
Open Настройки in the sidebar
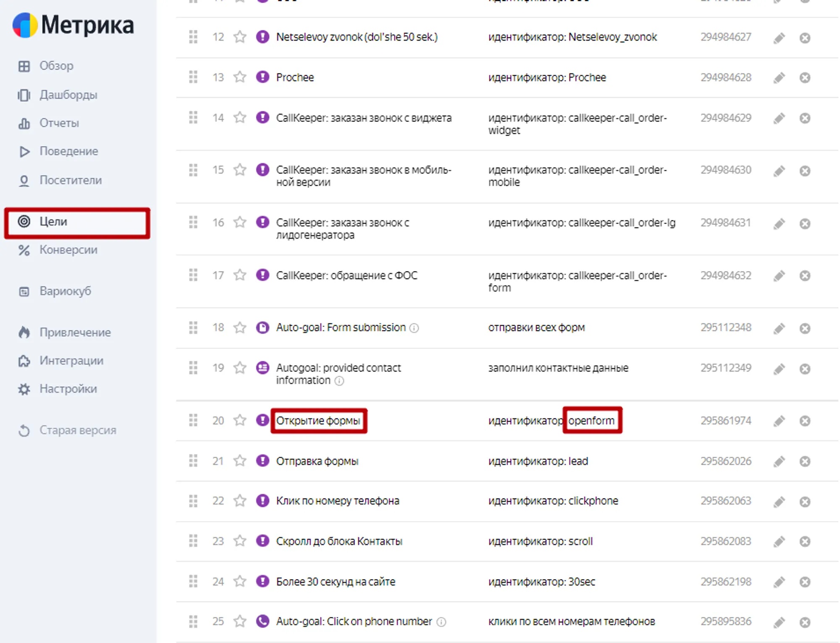point(68,389)
